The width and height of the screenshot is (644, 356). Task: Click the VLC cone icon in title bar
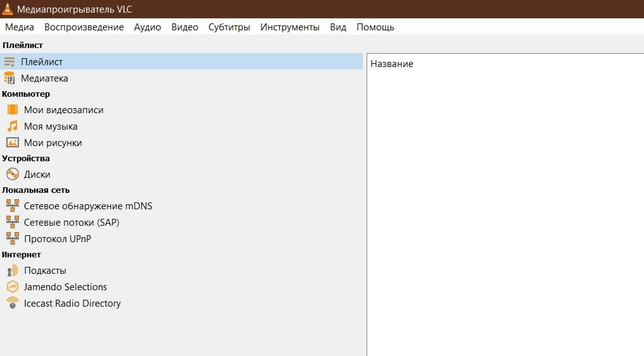(8, 9)
